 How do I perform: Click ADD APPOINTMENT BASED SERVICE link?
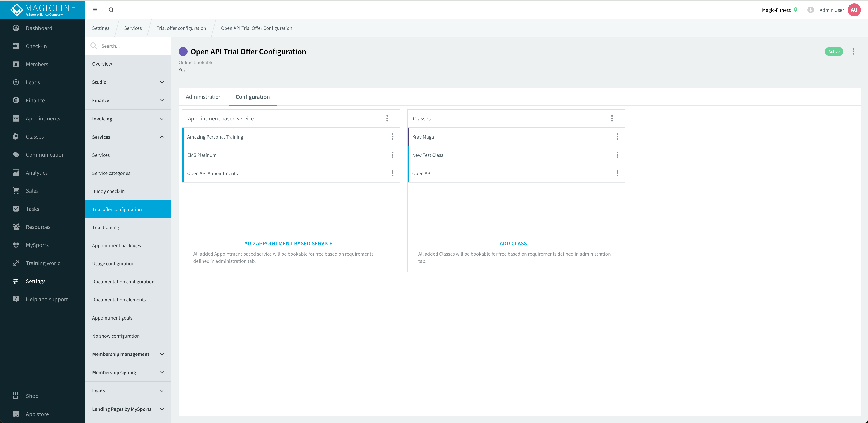click(288, 244)
